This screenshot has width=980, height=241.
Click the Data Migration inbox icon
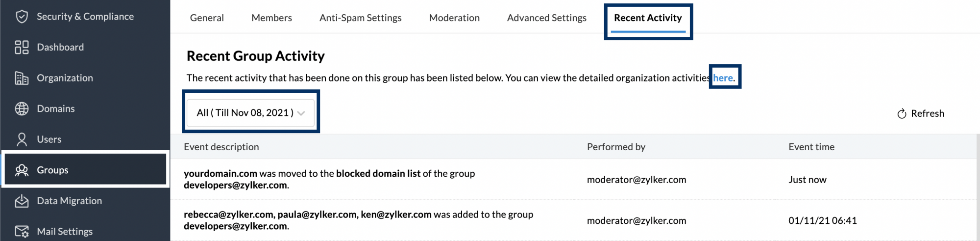(22, 201)
